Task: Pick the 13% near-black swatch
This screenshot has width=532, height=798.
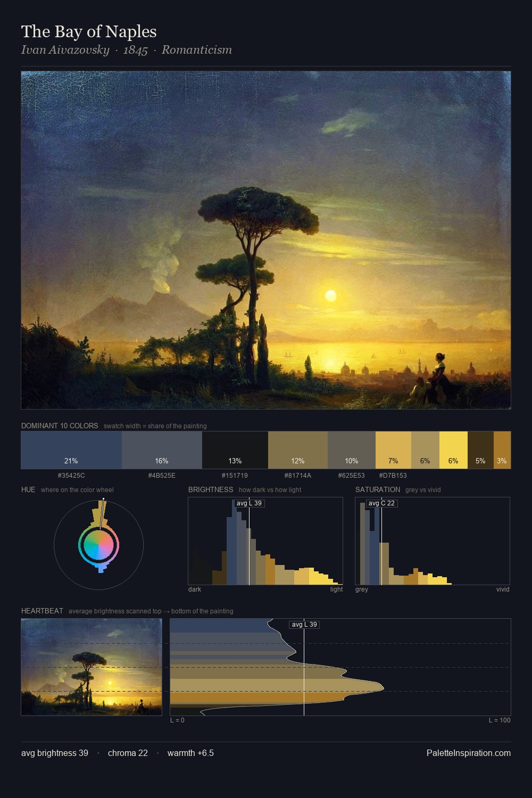Action: [235, 450]
